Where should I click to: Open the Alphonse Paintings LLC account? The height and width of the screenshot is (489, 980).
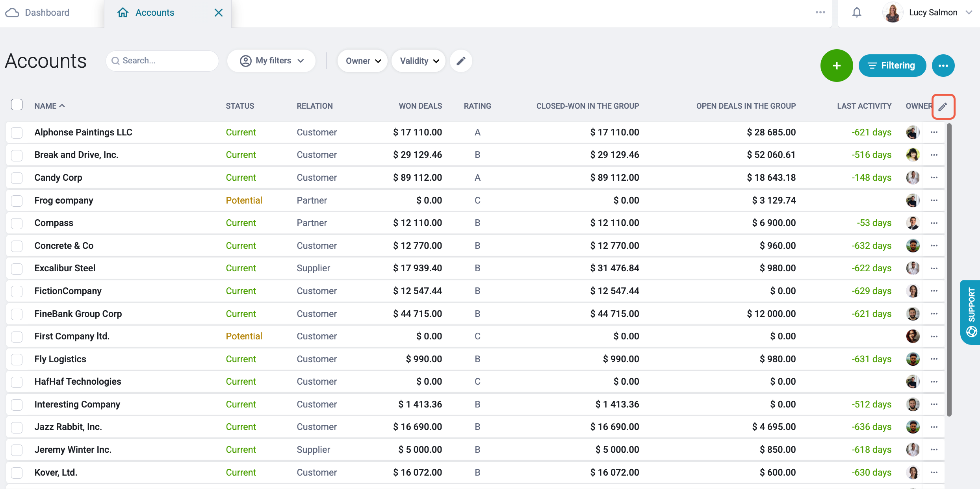coord(83,132)
